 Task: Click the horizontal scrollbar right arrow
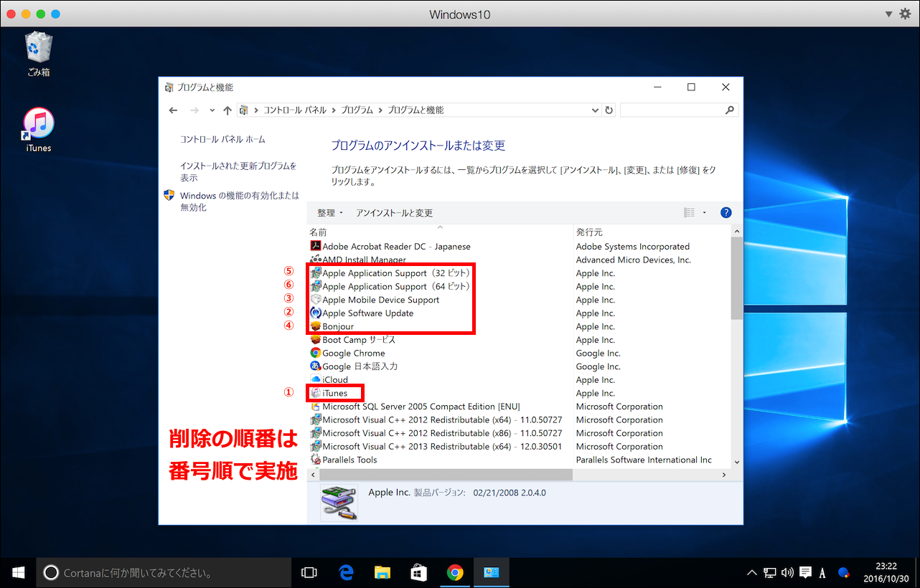pos(724,475)
